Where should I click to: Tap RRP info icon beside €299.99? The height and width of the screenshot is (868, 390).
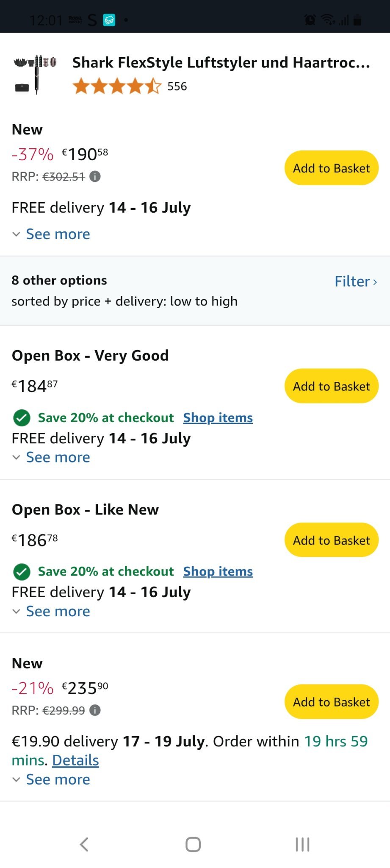coord(95,710)
